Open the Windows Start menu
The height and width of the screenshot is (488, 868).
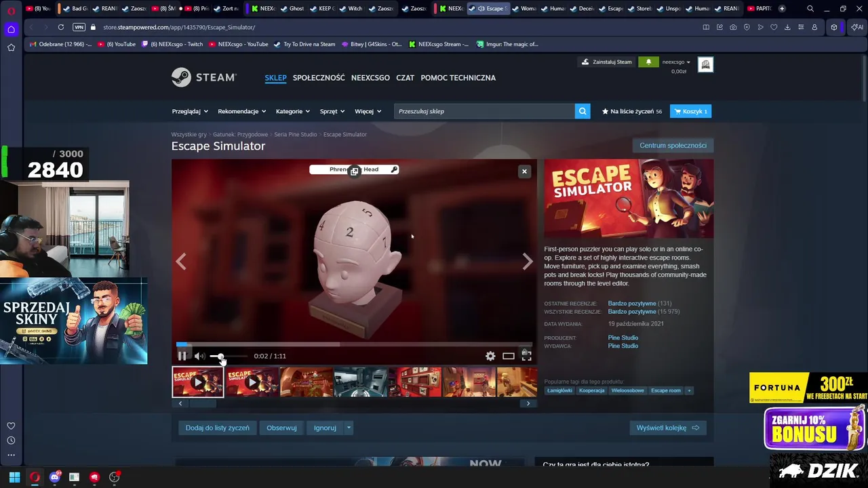(x=14, y=477)
